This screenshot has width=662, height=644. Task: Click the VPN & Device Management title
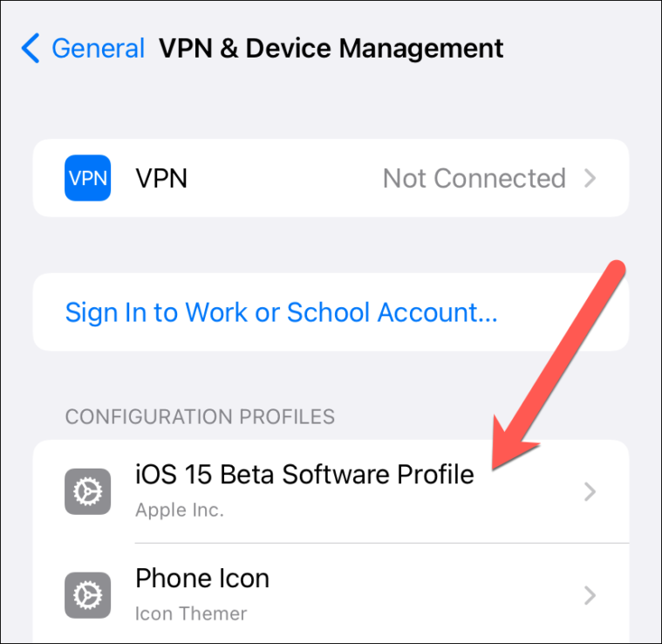coord(331,48)
